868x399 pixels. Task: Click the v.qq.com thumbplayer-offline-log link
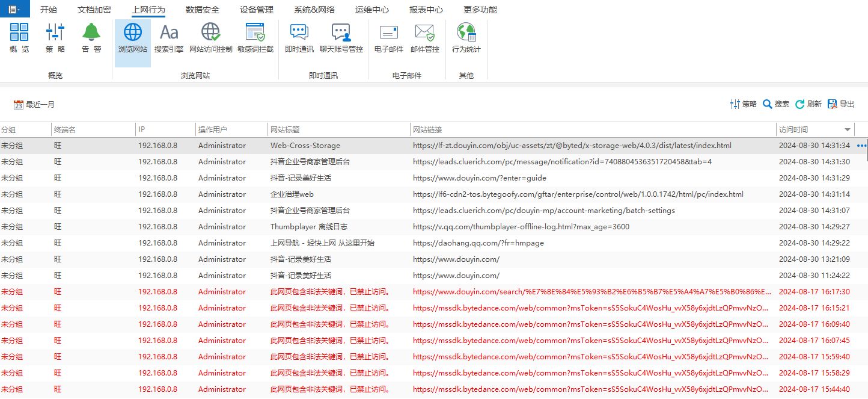point(521,227)
